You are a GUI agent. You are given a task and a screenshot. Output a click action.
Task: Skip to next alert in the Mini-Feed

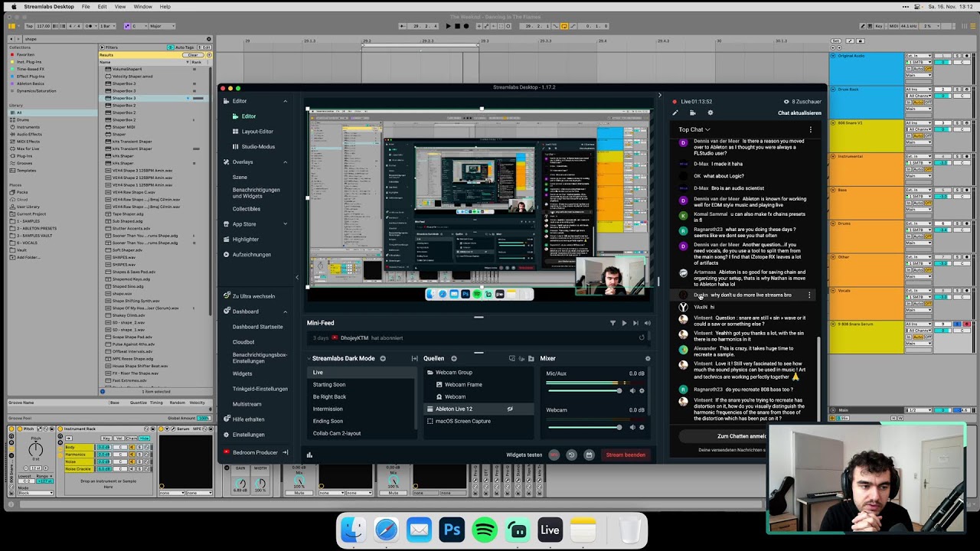tap(635, 323)
